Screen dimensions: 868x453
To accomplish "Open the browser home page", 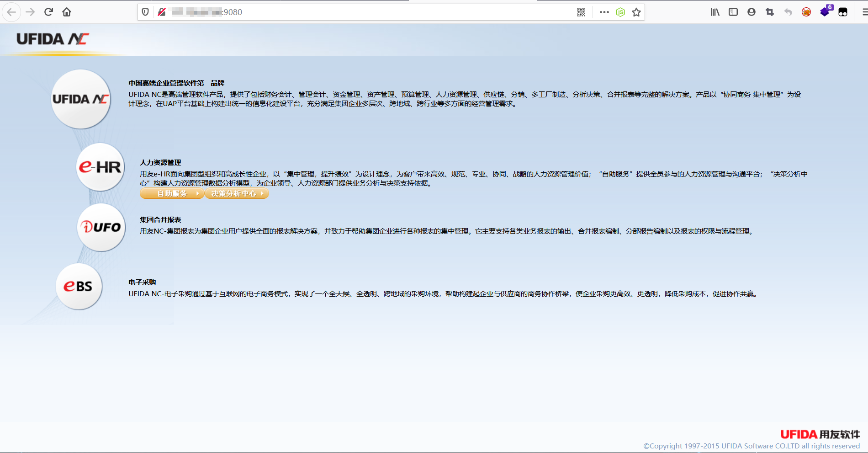I will 67,12.
